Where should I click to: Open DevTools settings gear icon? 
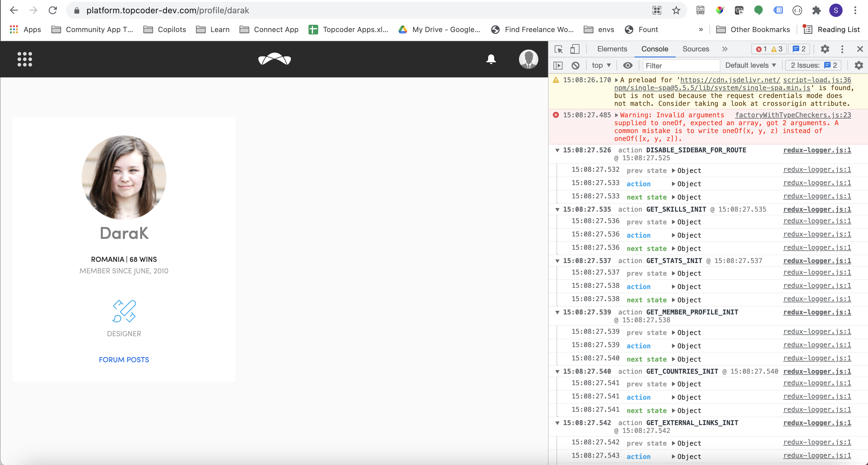coord(824,49)
